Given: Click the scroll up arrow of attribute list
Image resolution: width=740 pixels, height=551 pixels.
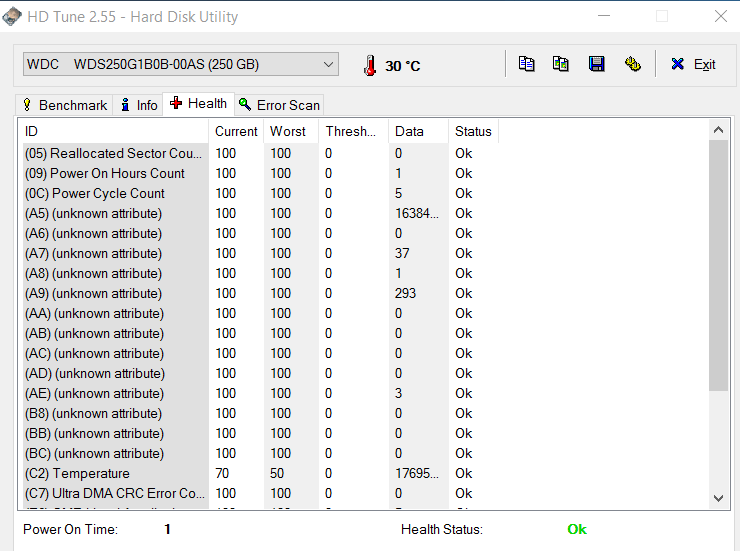Looking at the screenshot, I should tap(718, 130).
